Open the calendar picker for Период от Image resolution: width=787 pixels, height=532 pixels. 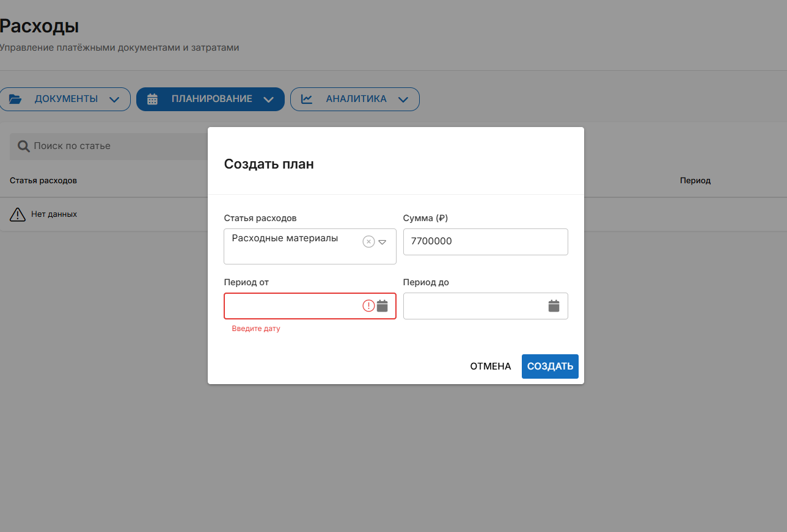[383, 306]
